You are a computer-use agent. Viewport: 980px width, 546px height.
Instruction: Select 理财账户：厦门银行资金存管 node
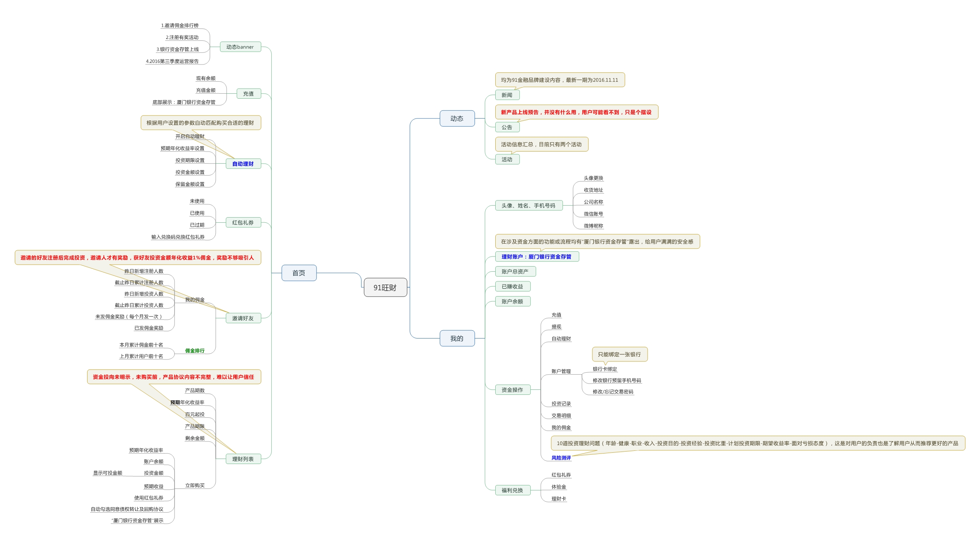coord(536,256)
